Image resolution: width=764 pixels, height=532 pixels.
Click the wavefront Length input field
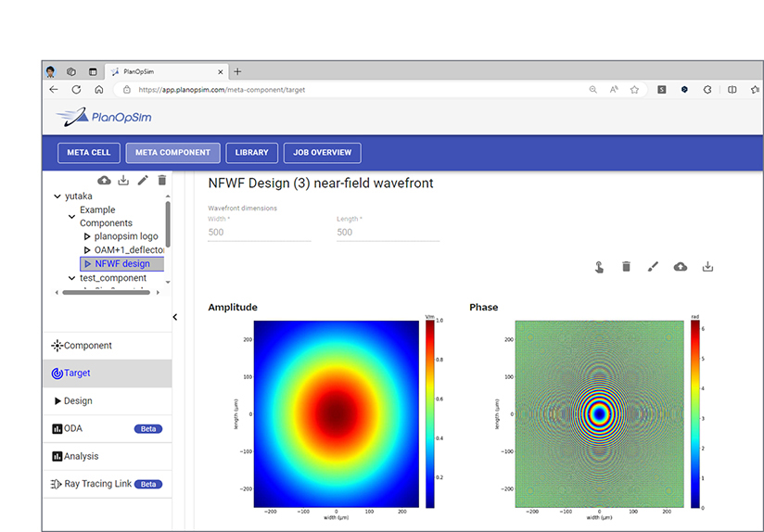[x=388, y=233]
